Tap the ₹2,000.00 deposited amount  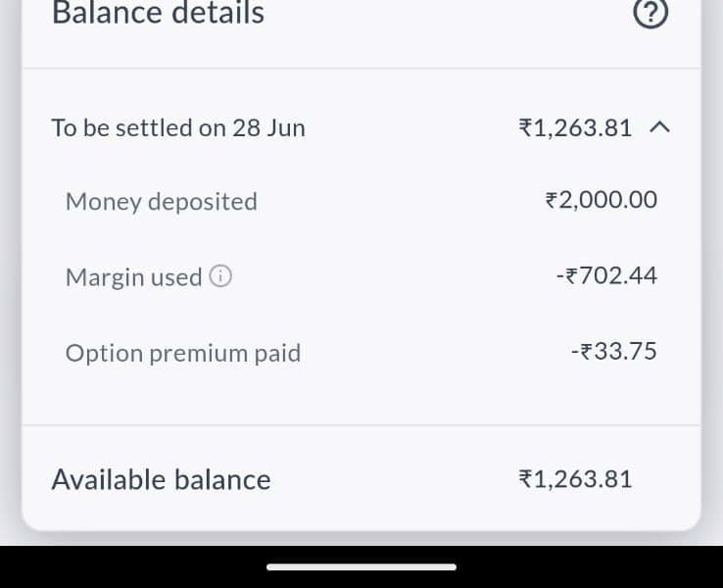pos(601,201)
